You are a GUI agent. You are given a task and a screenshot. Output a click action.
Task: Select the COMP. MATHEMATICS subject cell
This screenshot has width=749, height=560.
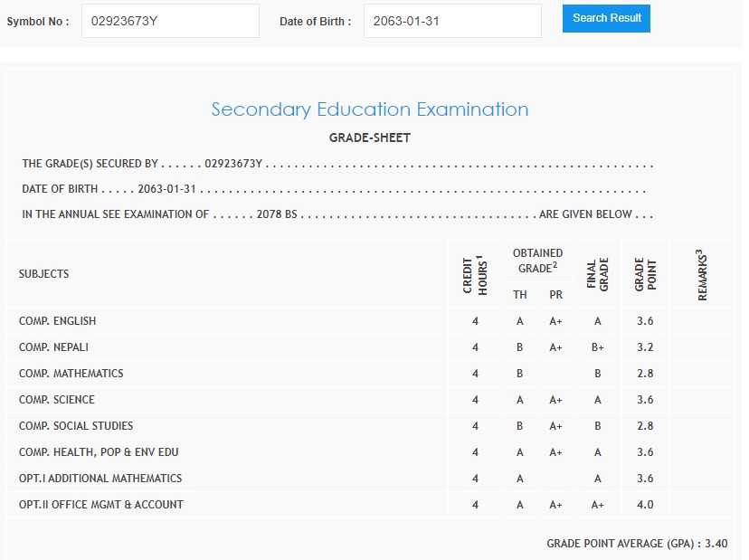tap(71, 374)
